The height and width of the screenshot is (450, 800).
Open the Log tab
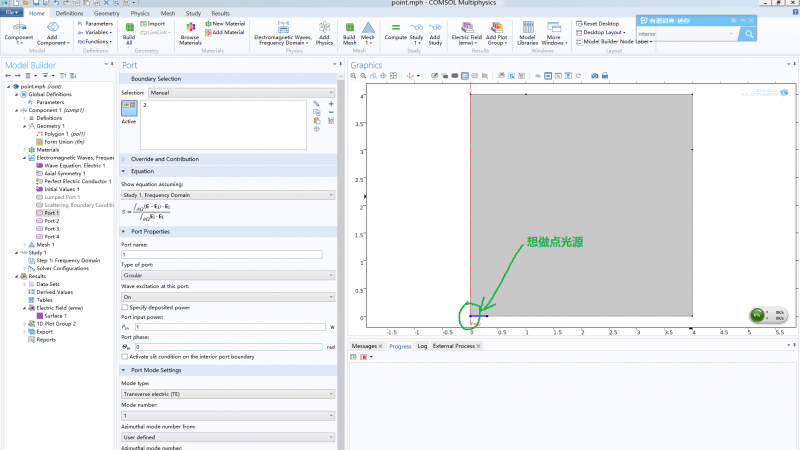[x=421, y=346]
